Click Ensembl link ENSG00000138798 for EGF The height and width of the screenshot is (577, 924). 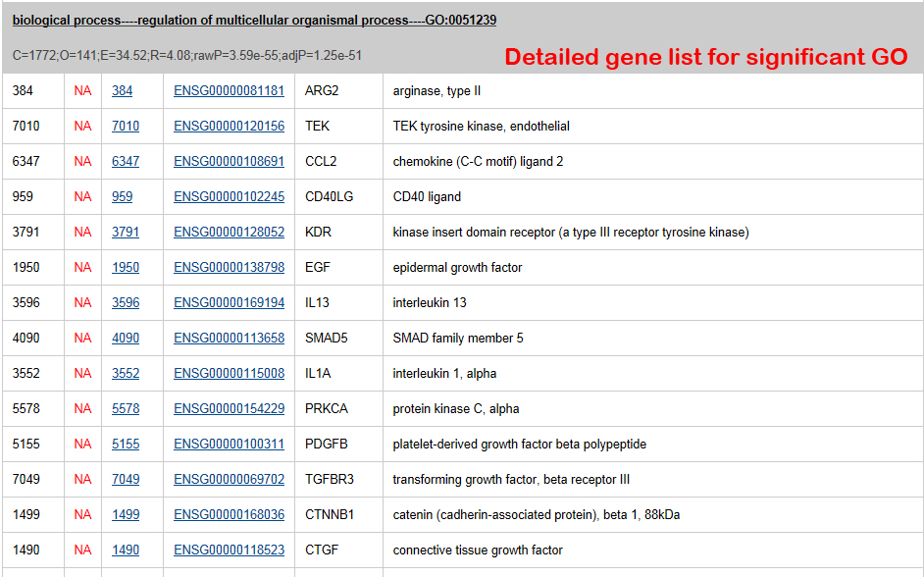coord(229,268)
